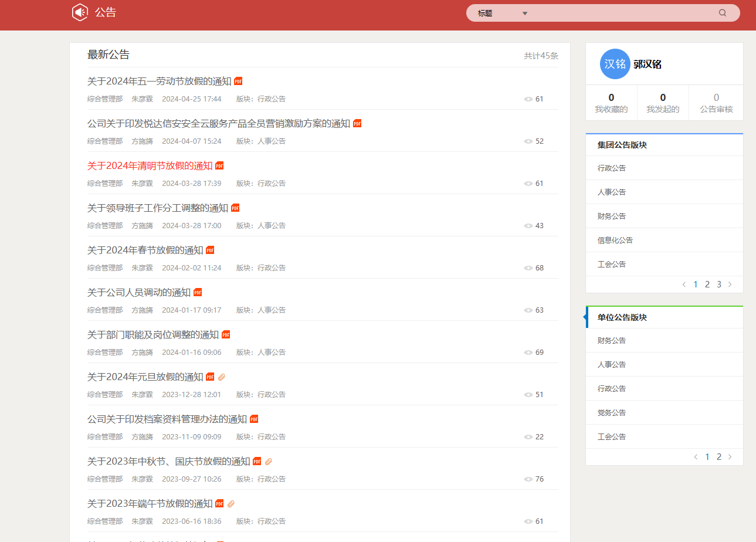
Task: Open 关于领导班子工作分工调整的通知
Action: tap(157, 208)
